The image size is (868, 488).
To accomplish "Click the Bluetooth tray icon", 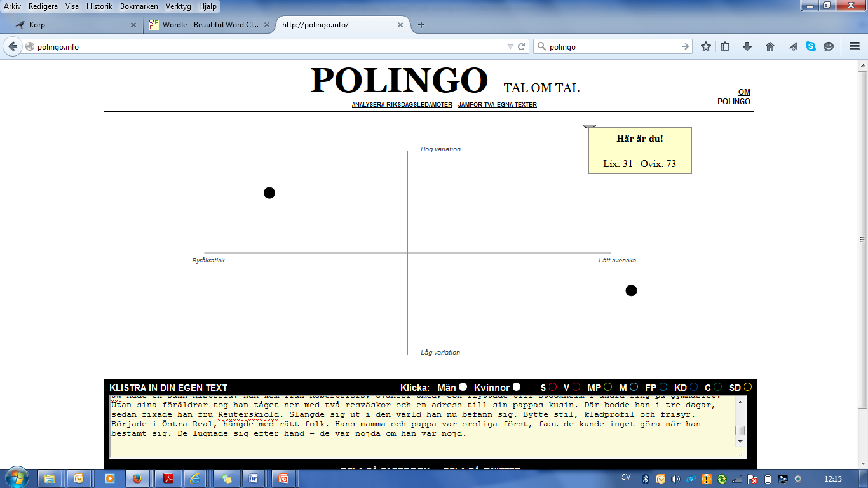I will [x=646, y=478].
